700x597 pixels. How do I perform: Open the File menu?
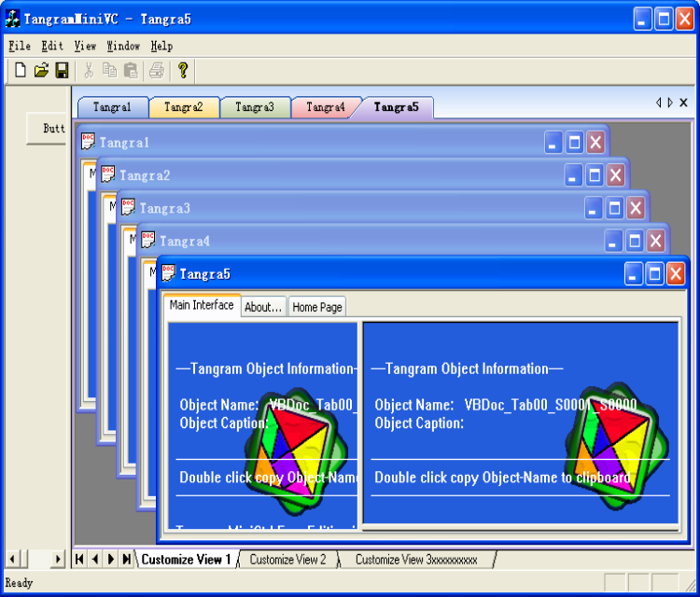20,46
